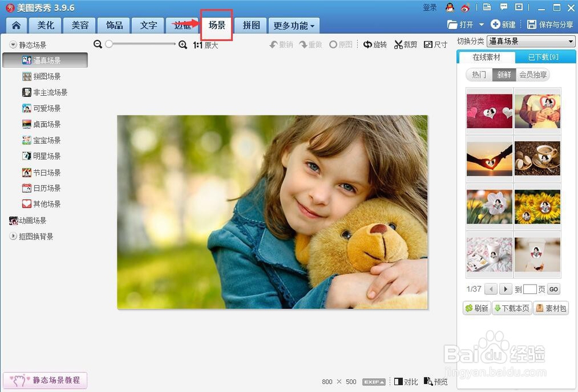
Task: Collapse the 静态场景 tree section
Action: (x=13, y=44)
